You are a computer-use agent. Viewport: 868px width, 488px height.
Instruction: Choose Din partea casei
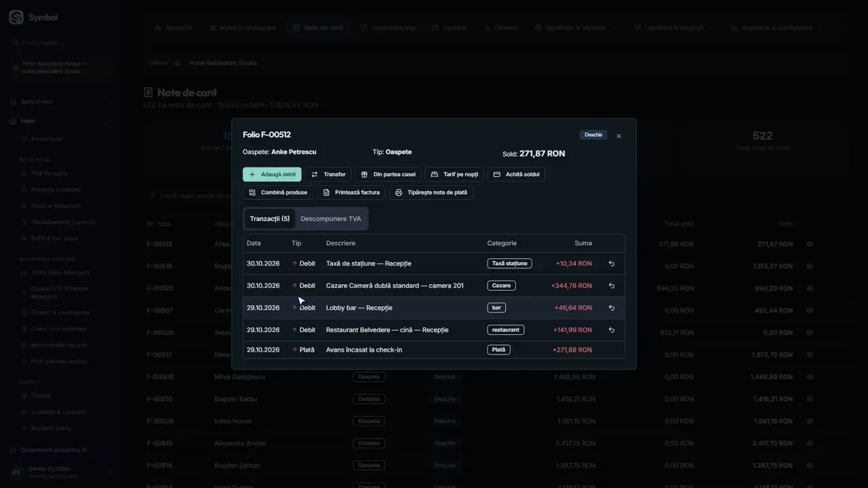pos(388,174)
